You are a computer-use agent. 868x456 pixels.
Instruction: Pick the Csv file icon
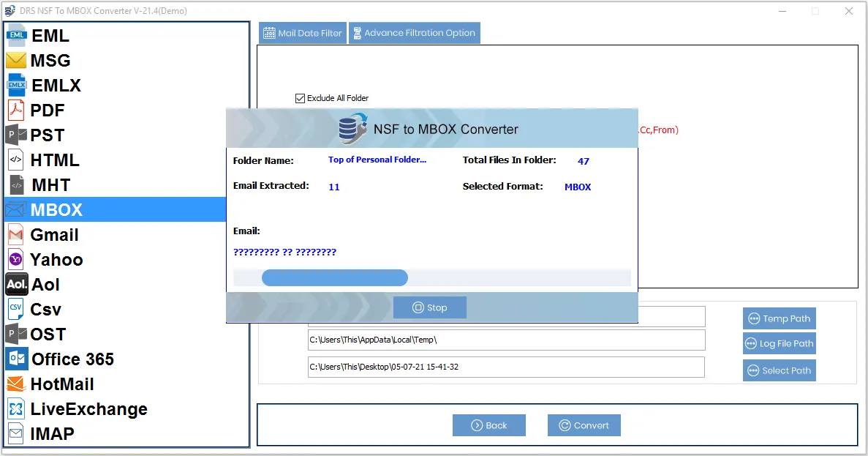tap(15, 309)
